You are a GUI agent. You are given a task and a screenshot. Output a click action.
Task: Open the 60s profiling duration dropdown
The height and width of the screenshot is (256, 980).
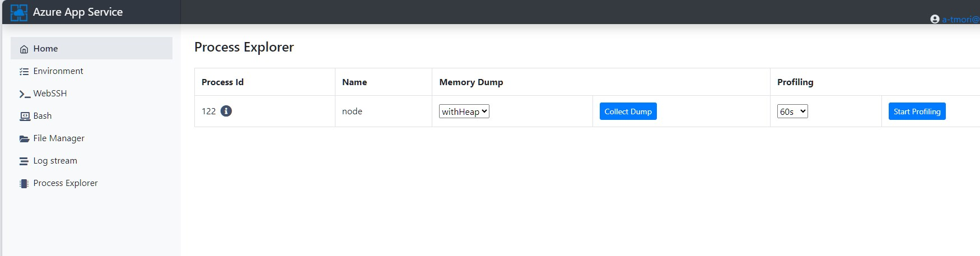tap(792, 111)
